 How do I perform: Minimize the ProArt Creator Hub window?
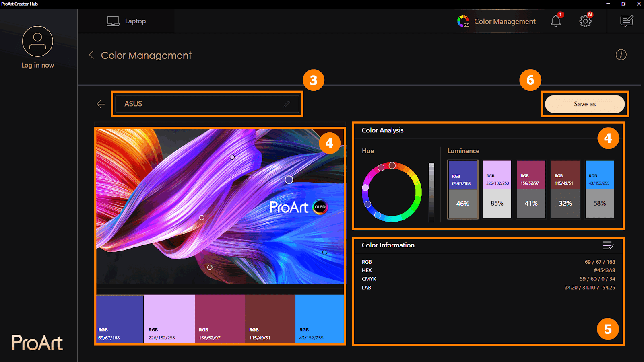pos(608,4)
